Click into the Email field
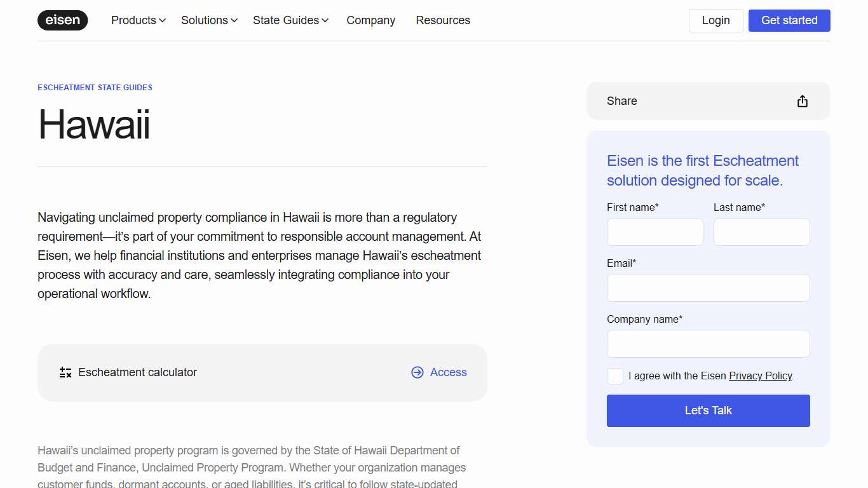The image size is (868, 488). pos(708,288)
